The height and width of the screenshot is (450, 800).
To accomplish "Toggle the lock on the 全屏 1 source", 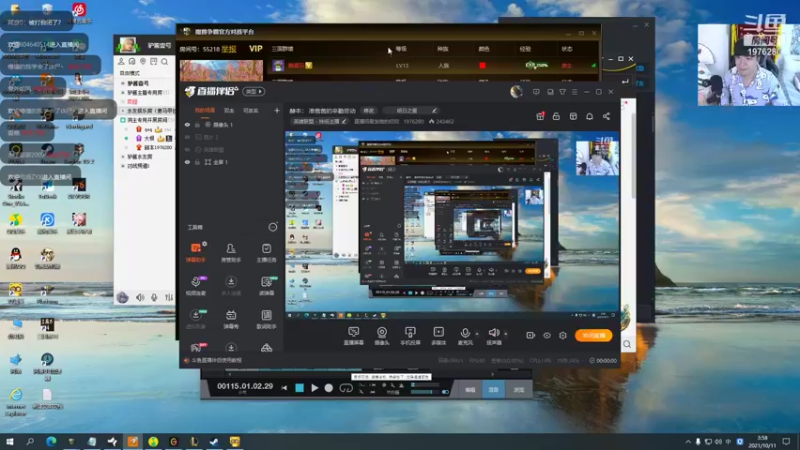I will [197, 162].
